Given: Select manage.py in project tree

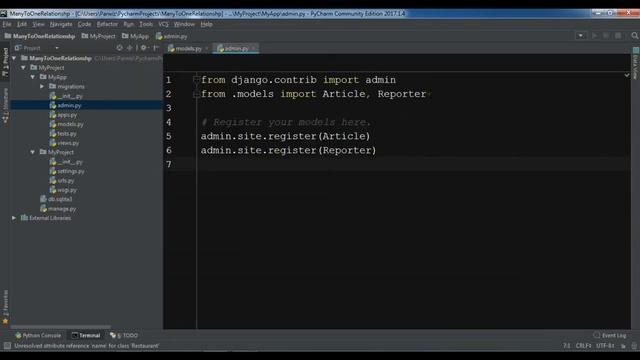Looking at the screenshot, I should 58,209.
